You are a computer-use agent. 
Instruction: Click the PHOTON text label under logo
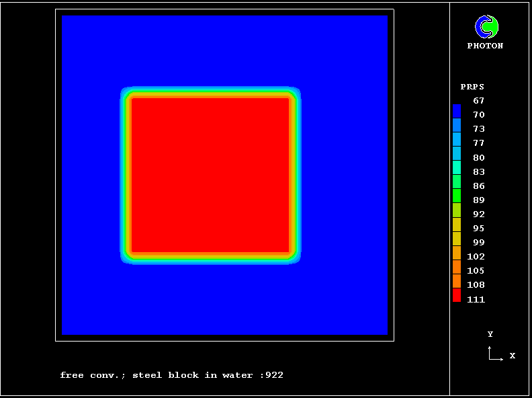pyautogui.click(x=485, y=46)
